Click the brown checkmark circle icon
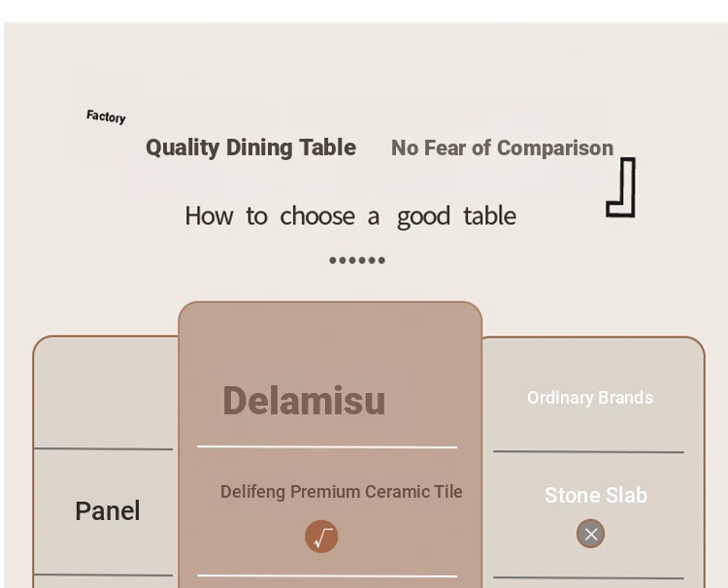728x588 pixels. click(x=321, y=537)
